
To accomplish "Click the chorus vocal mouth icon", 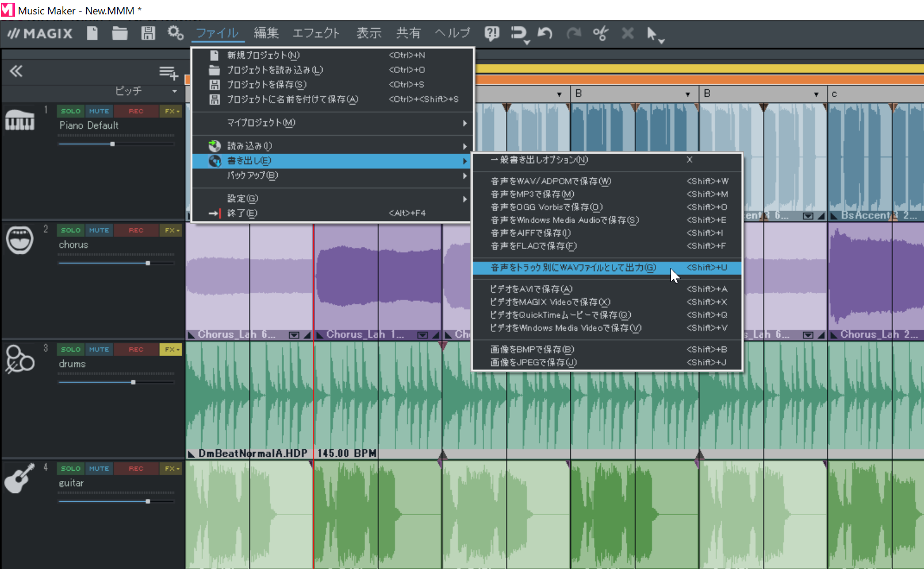I will point(20,240).
